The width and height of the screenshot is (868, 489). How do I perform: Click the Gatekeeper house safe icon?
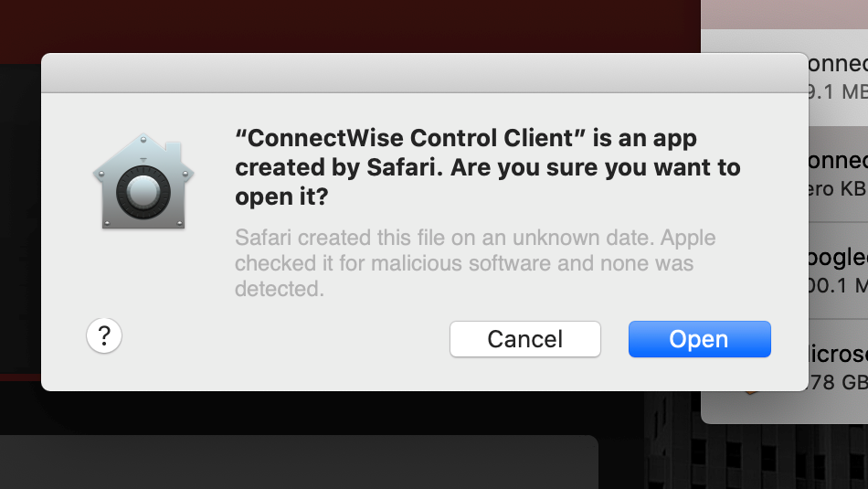[x=143, y=182]
